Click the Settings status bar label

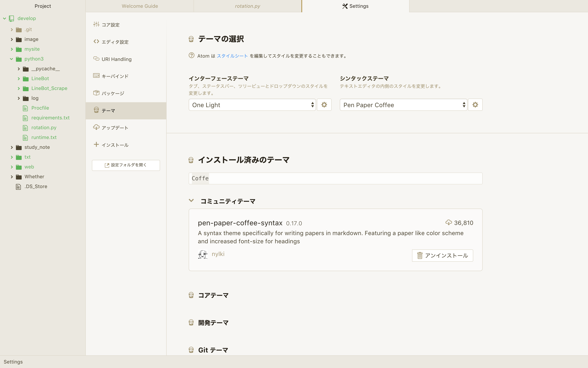[13, 362]
